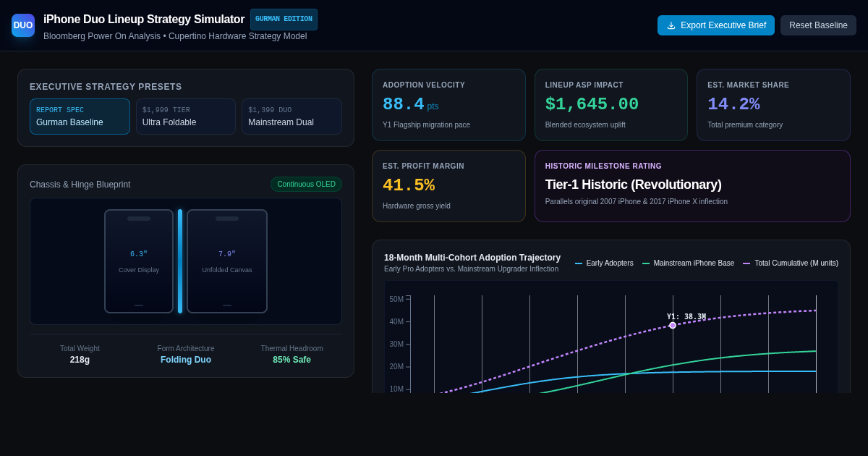
Task: Open the Lineup ASP Impact card
Action: point(611,105)
